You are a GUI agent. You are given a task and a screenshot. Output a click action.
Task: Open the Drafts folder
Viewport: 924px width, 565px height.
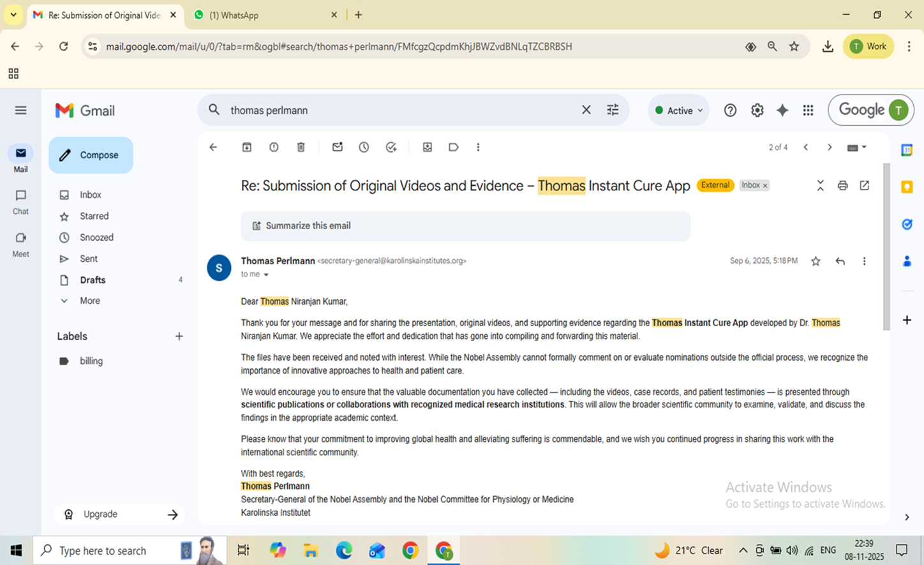click(x=93, y=280)
